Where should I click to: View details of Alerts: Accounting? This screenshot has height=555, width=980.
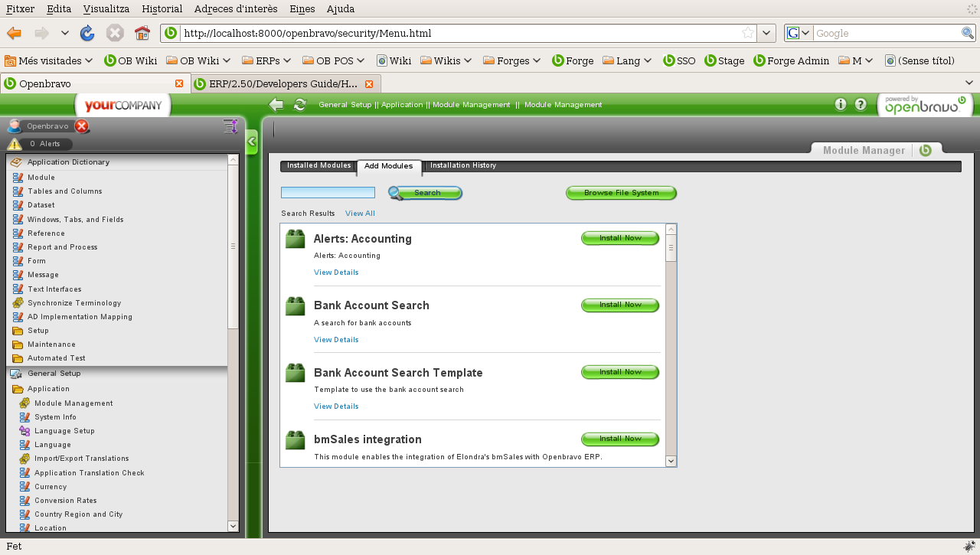pos(336,273)
